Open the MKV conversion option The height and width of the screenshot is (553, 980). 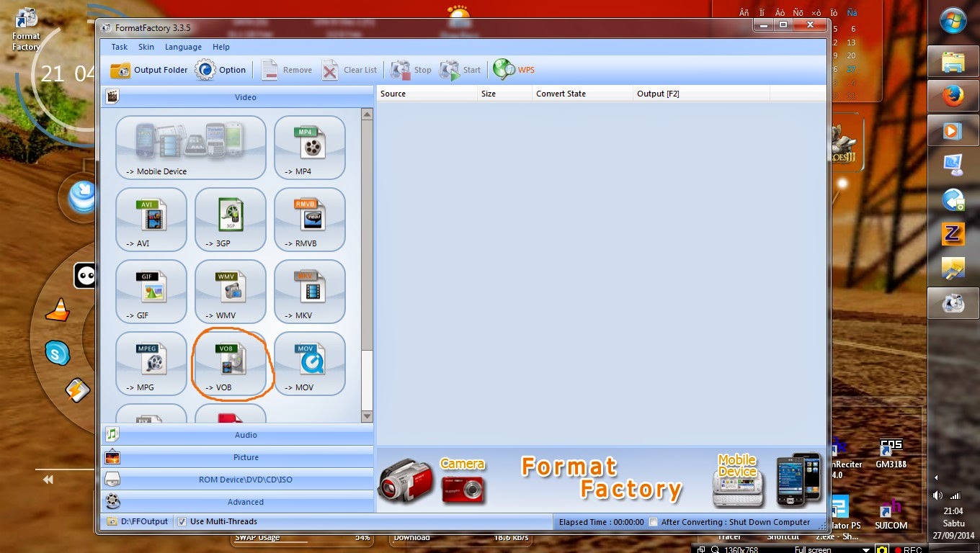(310, 292)
